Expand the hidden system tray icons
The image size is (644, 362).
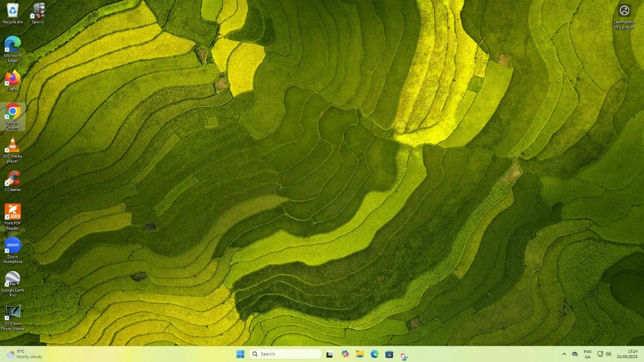click(x=563, y=354)
